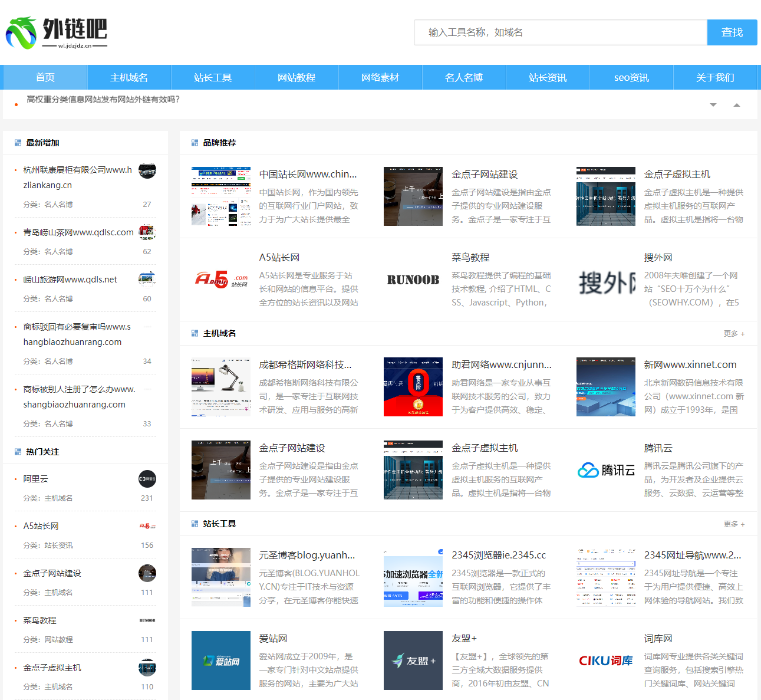
Task: Open seo资讯 navigation tab
Action: tap(631, 77)
